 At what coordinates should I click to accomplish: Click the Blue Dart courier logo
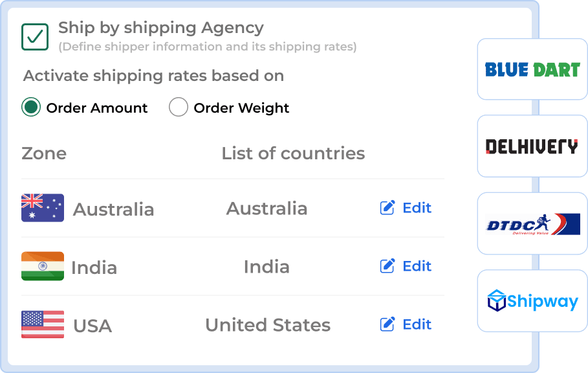(x=532, y=69)
